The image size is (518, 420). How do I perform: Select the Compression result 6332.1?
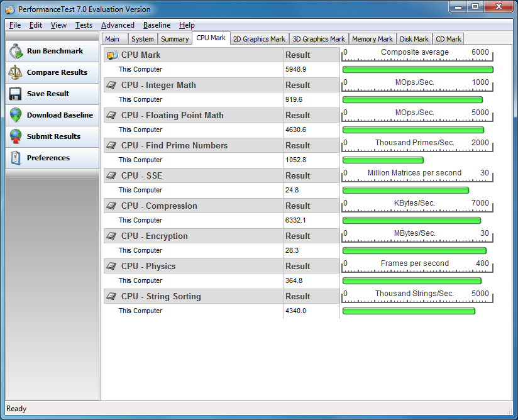pyautogui.click(x=295, y=220)
